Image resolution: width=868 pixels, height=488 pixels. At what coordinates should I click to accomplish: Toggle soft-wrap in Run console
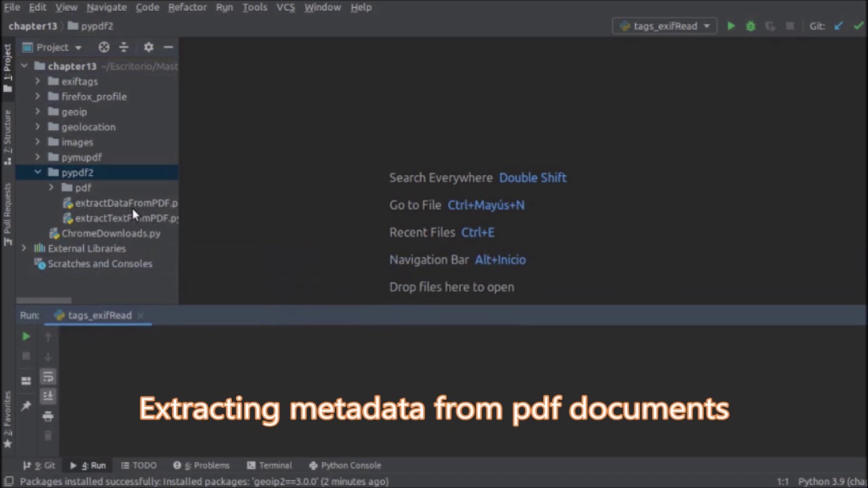pos(47,377)
